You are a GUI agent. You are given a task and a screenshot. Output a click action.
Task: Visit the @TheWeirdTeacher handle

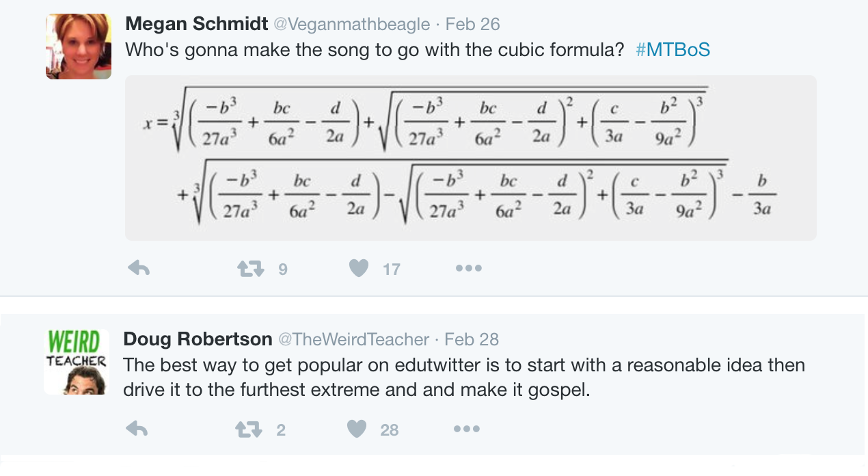(353, 339)
